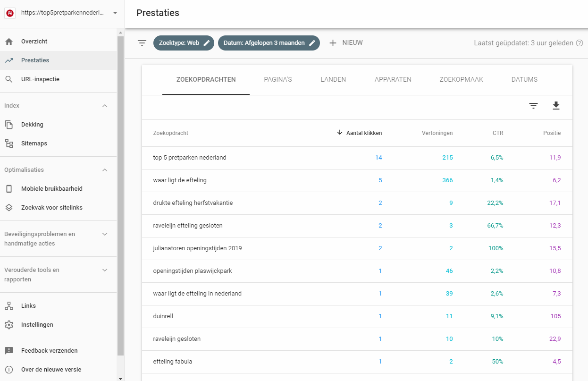Switch to the Zoekopmaak tab

point(461,80)
